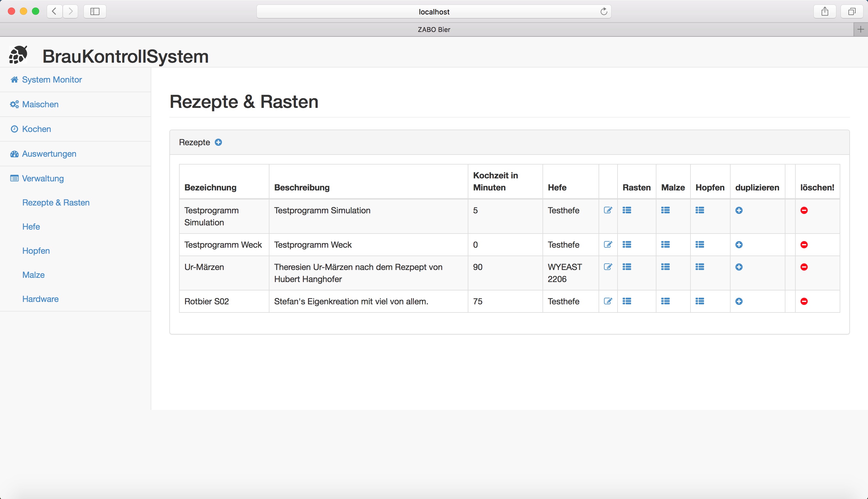Open Malze list for Rotbier S02
The width and height of the screenshot is (868, 499).
pyautogui.click(x=665, y=301)
